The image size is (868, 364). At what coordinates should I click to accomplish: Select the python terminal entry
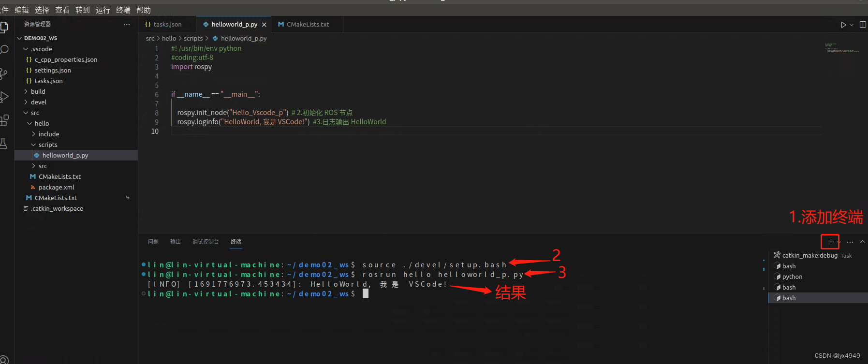point(818,277)
